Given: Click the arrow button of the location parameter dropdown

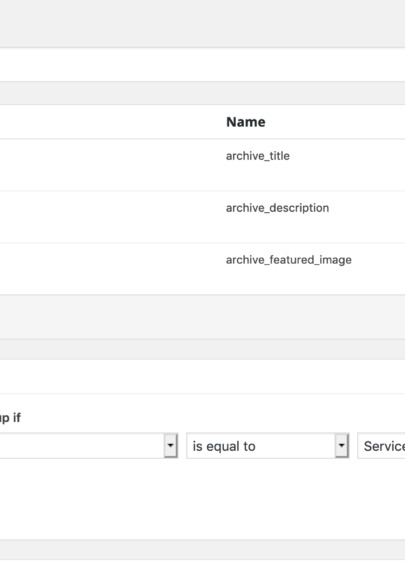Looking at the screenshot, I should (170, 446).
